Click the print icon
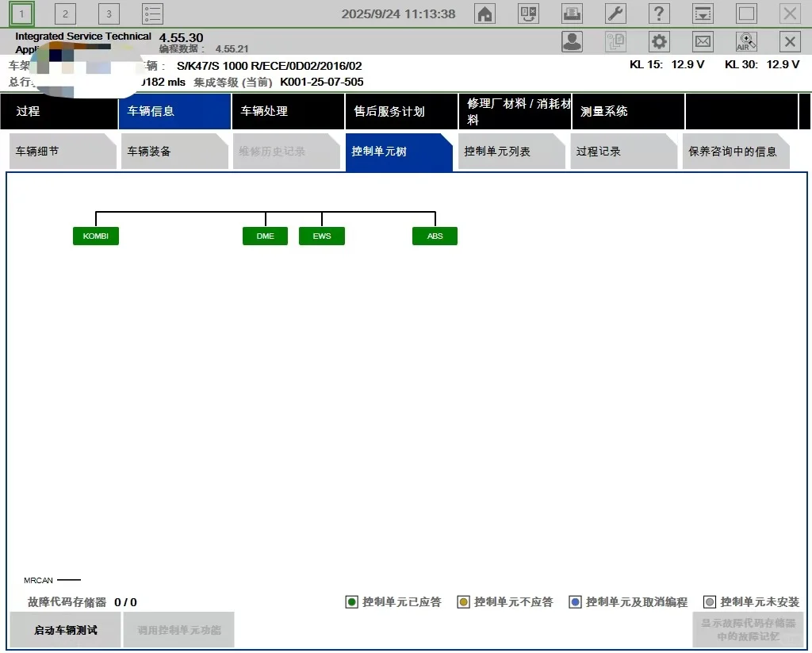The width and height of the screenshot is (812, 653). click(572, 14)
